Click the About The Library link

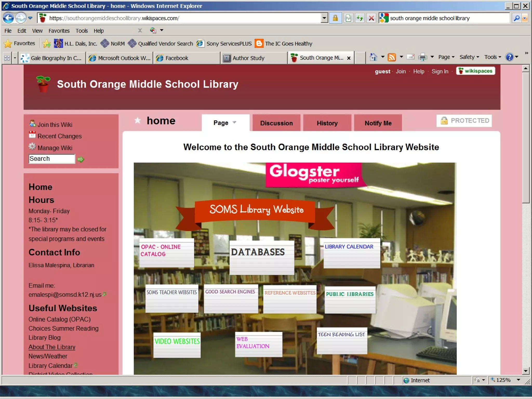tap(52, 347)
